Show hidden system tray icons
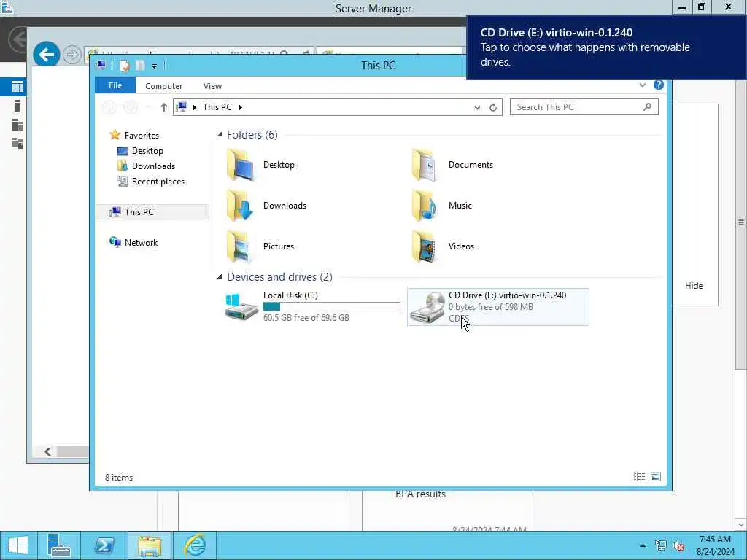The image size is (747, 560). (643, 545)
